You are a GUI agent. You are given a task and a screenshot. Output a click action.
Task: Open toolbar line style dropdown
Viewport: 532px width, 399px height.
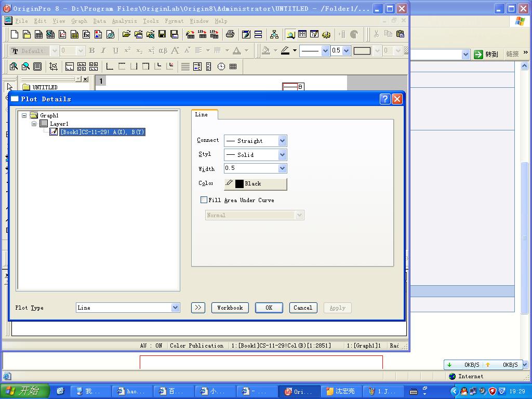325,51
